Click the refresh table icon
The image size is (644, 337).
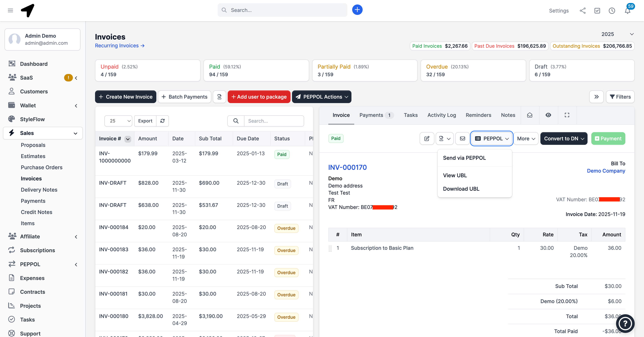coord(162,121)
